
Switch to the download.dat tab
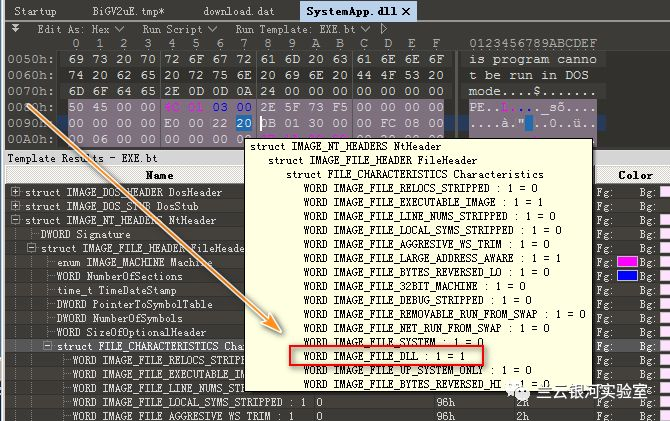[238, 11]
